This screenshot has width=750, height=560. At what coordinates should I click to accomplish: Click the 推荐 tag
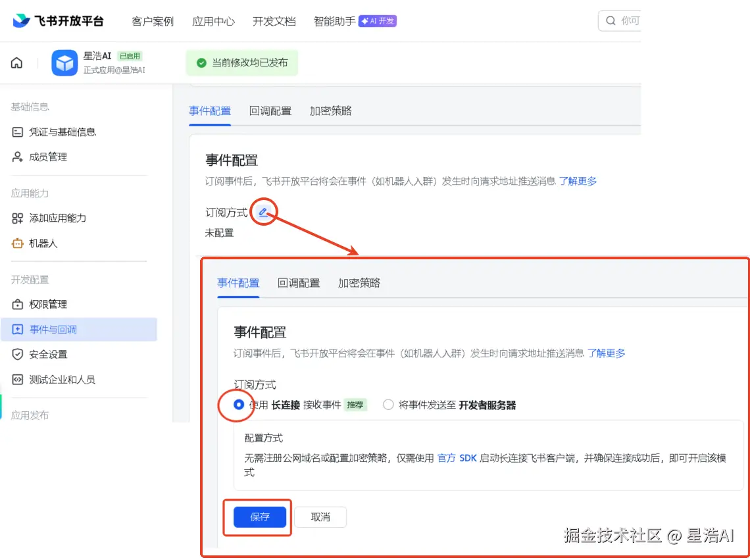pyautogui.click(x=355, y=405)
